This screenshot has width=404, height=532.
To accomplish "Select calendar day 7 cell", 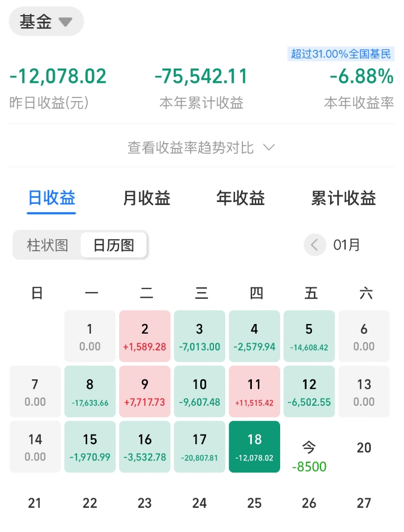I will point(35,391).
